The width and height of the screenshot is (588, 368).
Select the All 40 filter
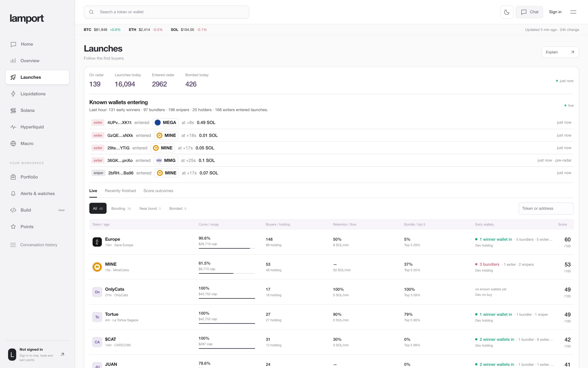coord(98,208)
